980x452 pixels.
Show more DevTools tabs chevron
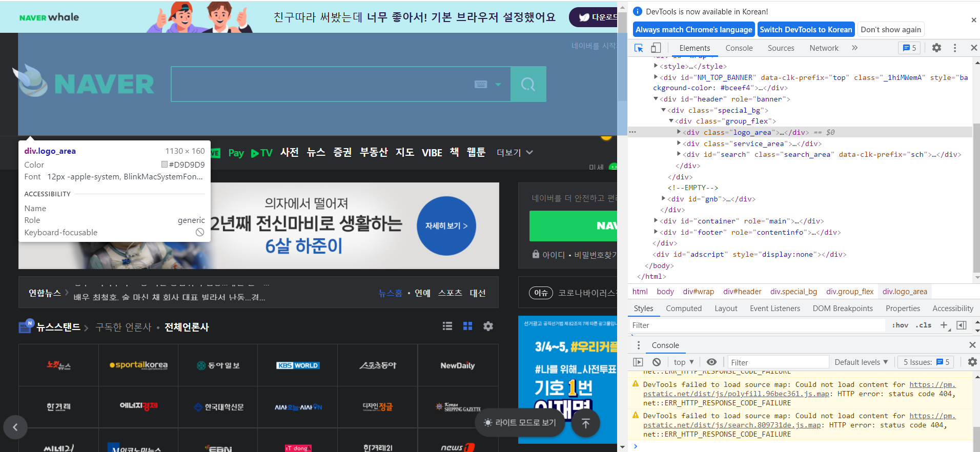pyautogui.click(x=854, y=48)
